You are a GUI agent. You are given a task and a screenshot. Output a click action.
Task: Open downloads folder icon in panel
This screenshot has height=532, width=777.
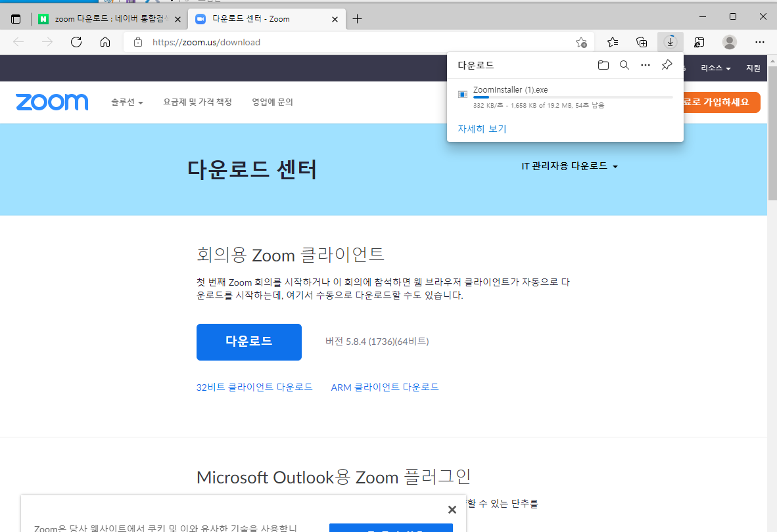coord(603,65)
